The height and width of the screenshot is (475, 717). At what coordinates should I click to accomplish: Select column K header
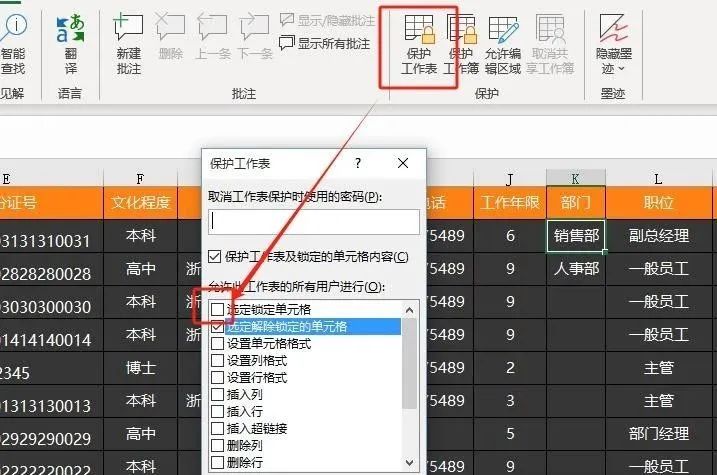576,178
